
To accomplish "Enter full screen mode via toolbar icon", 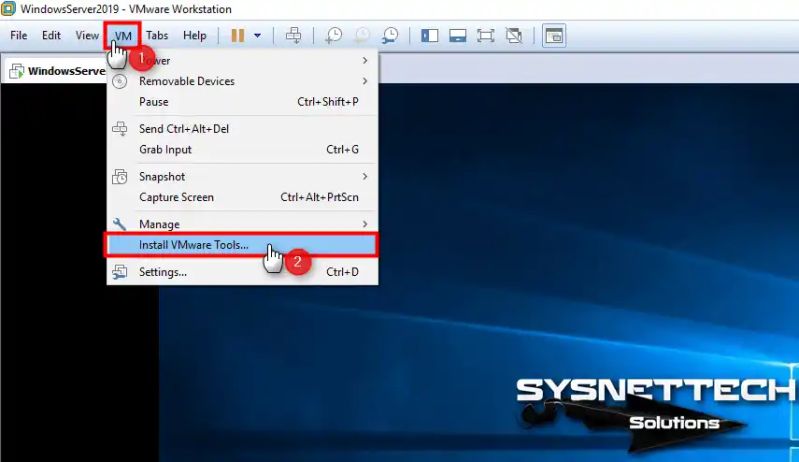I will coord(486,36).
